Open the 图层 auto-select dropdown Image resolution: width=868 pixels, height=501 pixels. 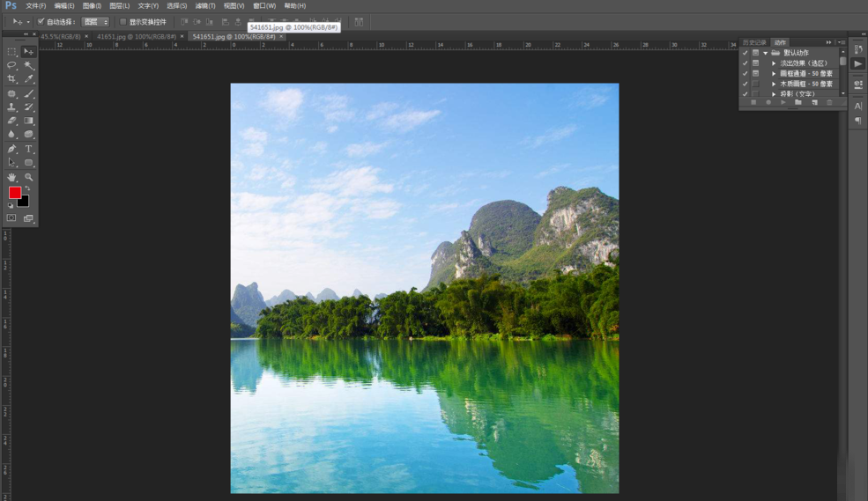(x=95, y=22)
